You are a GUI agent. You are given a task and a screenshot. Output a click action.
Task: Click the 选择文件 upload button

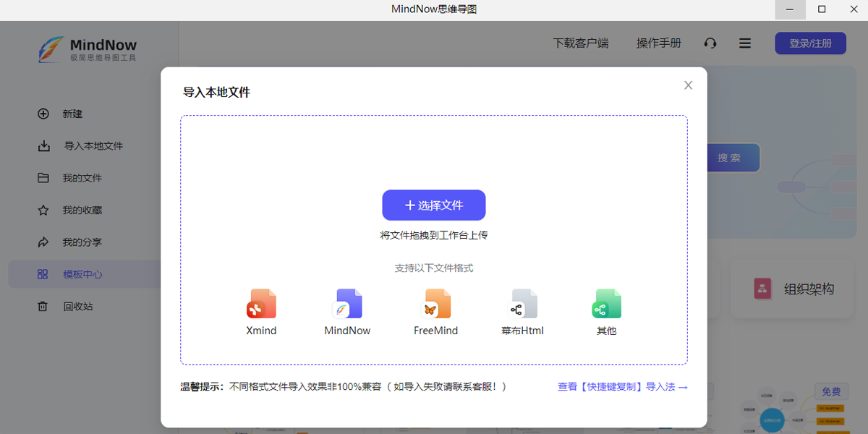tap(434, 205)
